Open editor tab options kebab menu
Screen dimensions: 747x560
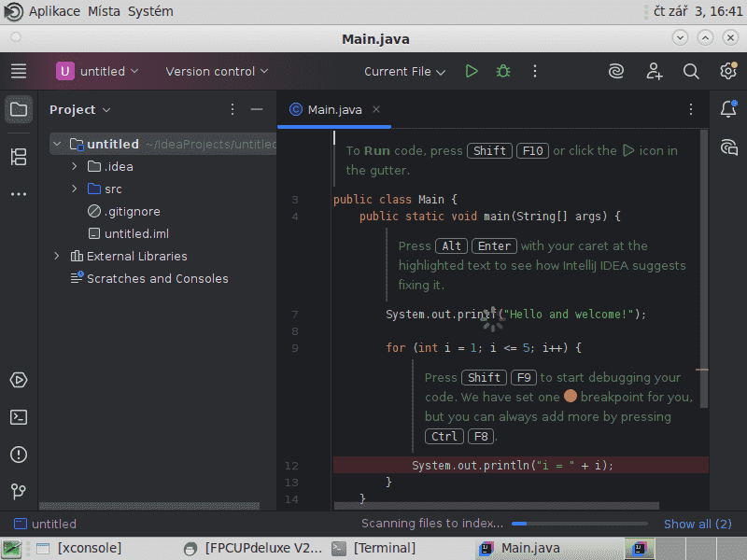691,109
